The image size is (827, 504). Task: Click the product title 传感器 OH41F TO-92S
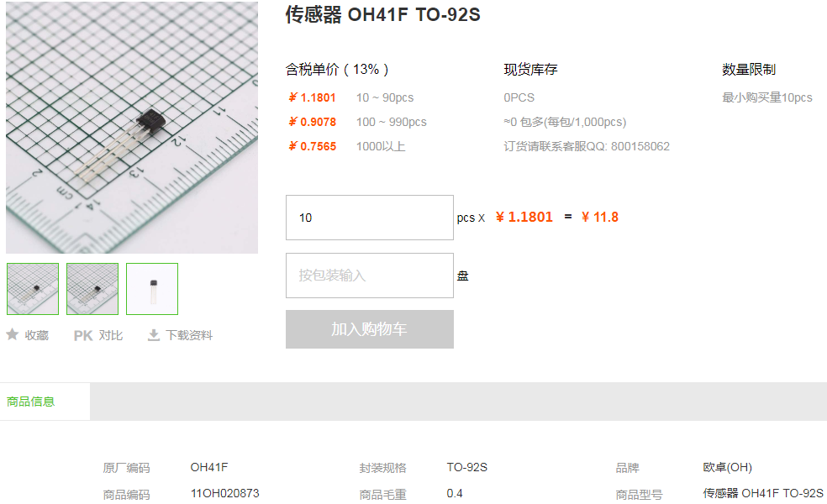pyautogui.click(x=383, y=15)
